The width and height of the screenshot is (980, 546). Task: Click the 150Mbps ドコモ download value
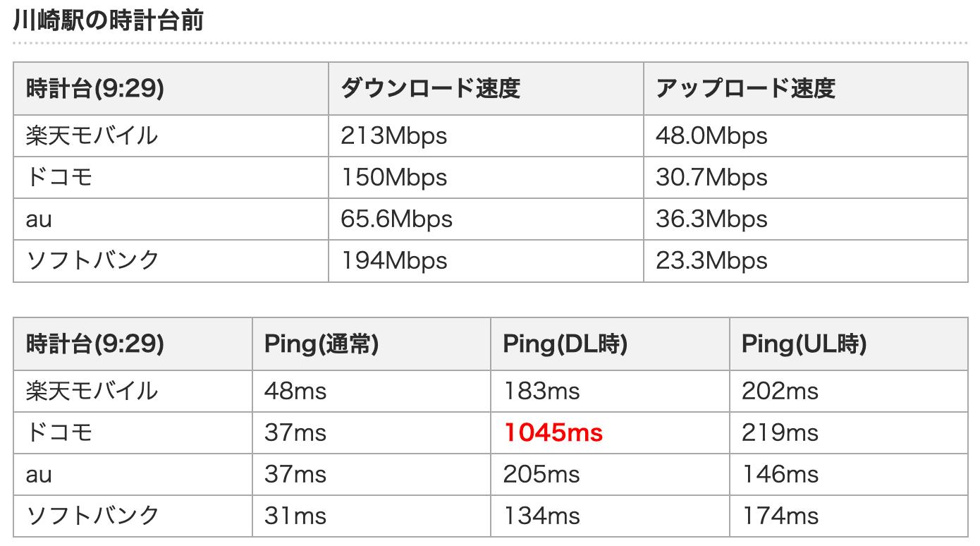point(393,176)
